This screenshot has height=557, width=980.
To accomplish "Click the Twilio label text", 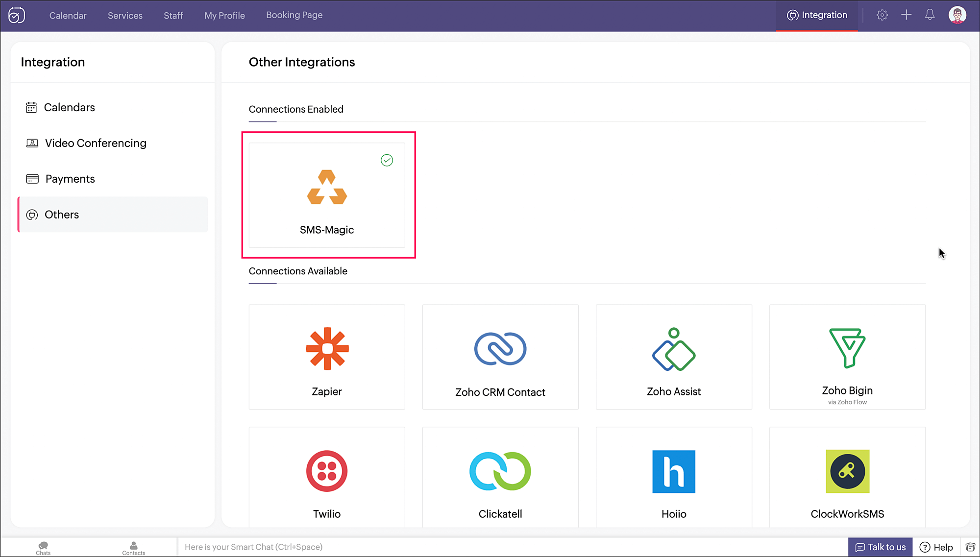I will click(x=327, y=514).
